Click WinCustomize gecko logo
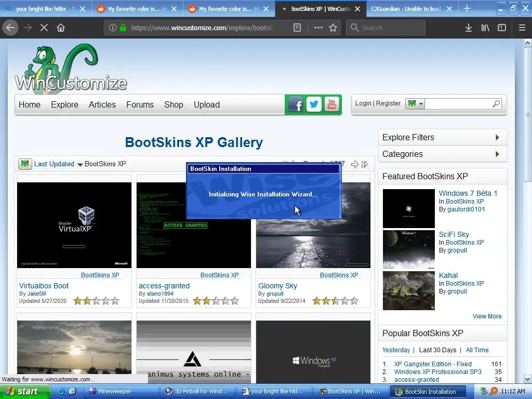The image size is (532, 399). 71,68
